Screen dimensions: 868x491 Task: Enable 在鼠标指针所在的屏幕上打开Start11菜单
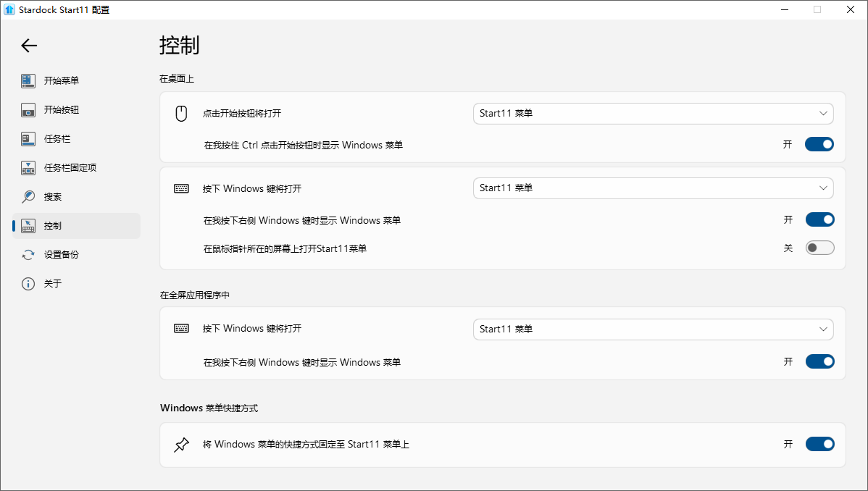(x=819, y=247)
